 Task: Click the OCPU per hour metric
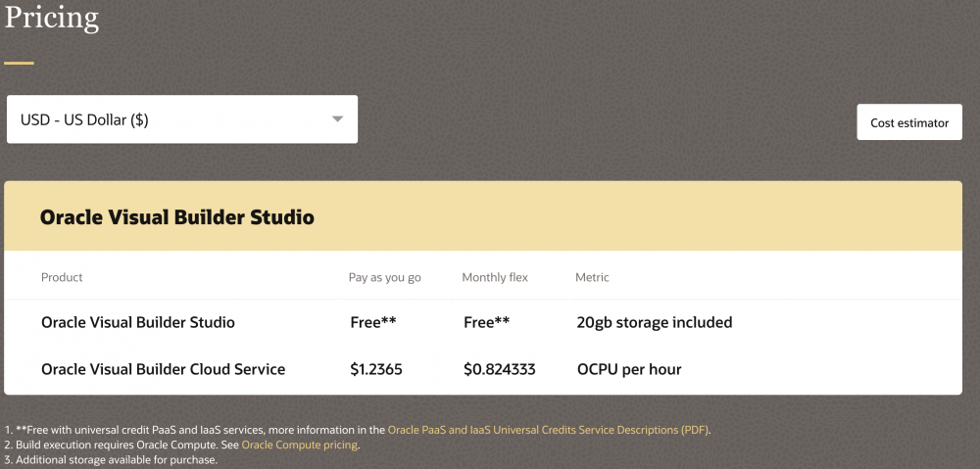point(629,370)
